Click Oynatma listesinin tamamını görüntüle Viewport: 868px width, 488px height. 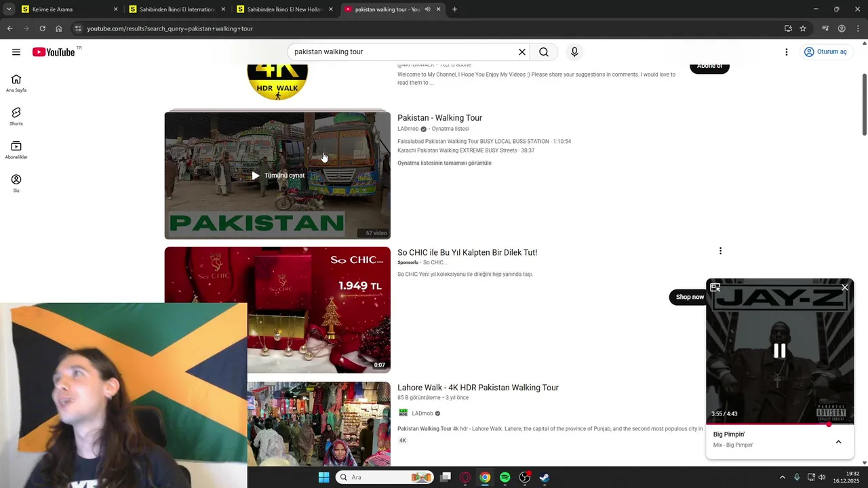(x=444, y=163)
